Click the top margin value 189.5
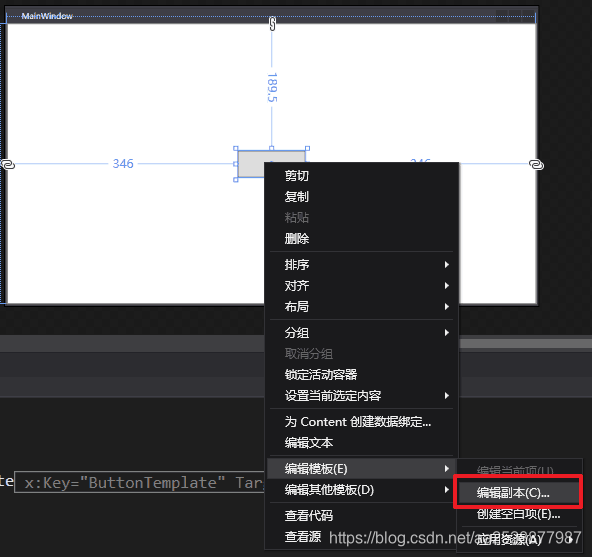Viewport: 592px width, 557px height. [x=272, y=87]
